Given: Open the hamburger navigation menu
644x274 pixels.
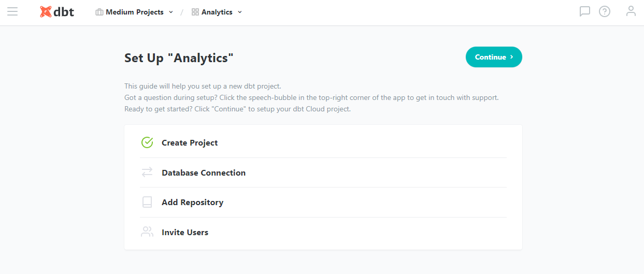Looking at the screenshot, I should [x=12, y=11].
